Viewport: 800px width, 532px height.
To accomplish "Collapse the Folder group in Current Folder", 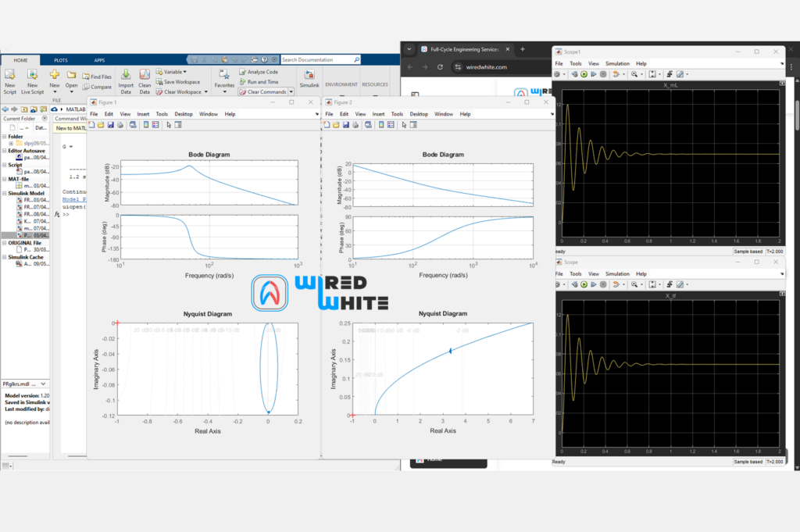I will 5,137.
